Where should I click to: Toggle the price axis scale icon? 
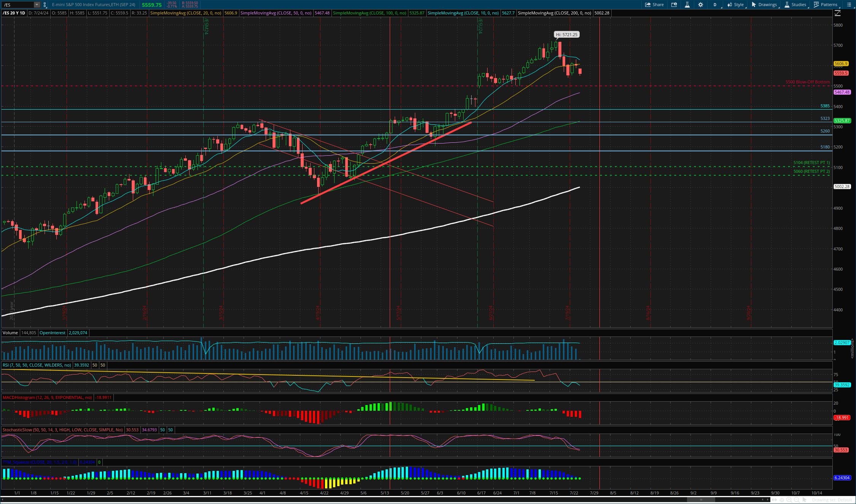pos(837,13)
